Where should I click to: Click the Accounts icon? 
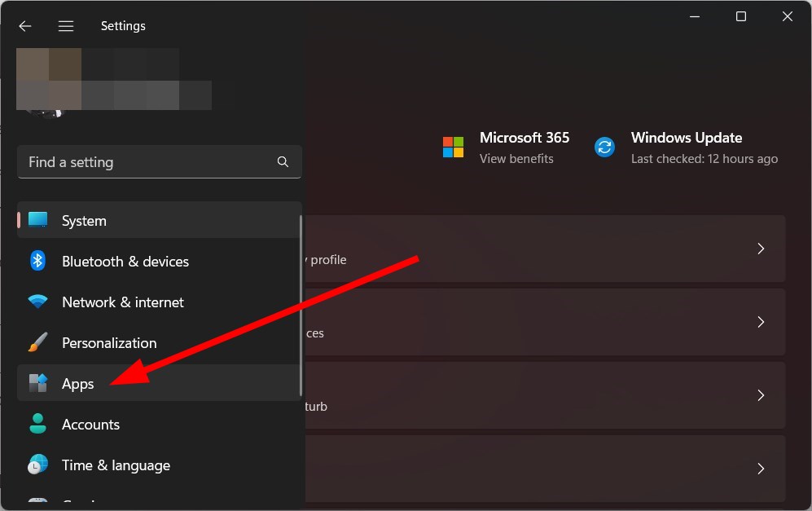click(37, 424)
